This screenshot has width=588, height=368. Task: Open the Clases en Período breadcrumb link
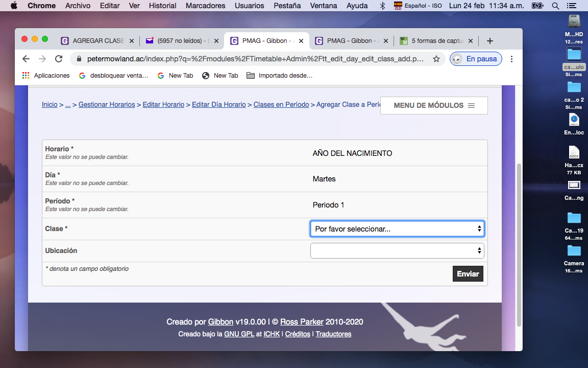[281, 104]
